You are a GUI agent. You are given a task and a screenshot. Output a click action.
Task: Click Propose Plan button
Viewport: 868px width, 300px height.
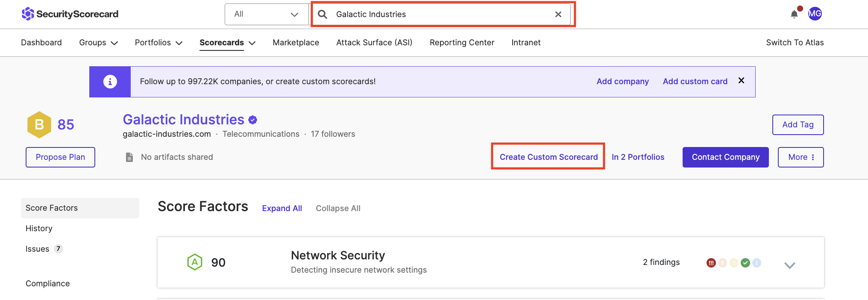coord(60,157)
